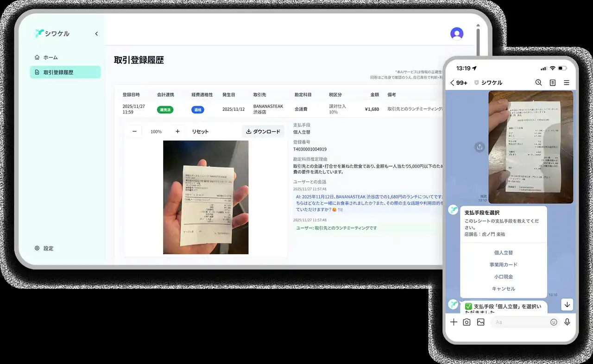Open 設定 settings in the sidebar

tap(48, 248)
